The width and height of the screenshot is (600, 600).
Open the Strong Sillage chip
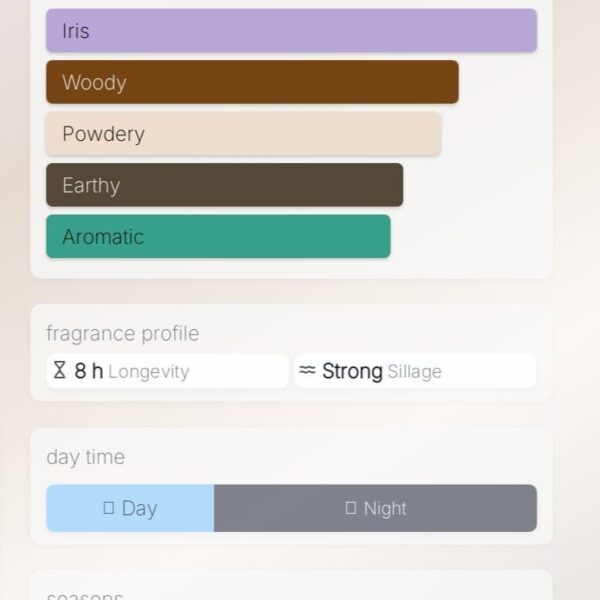click(x=415, y=372)
